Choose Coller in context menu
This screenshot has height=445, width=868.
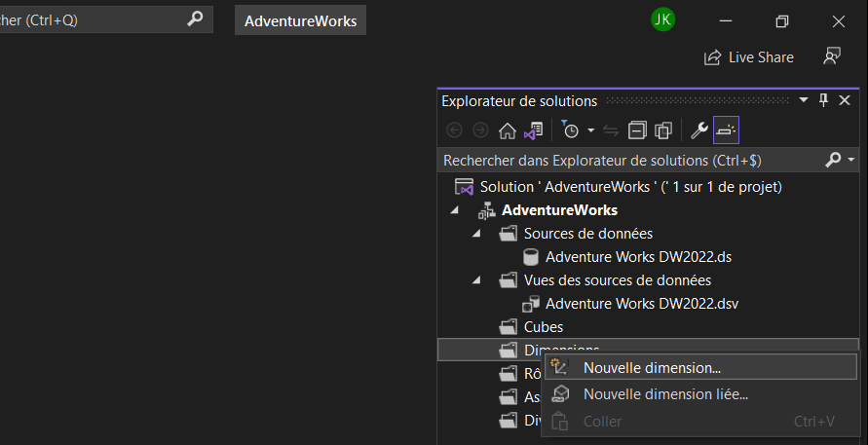point(700,422)
